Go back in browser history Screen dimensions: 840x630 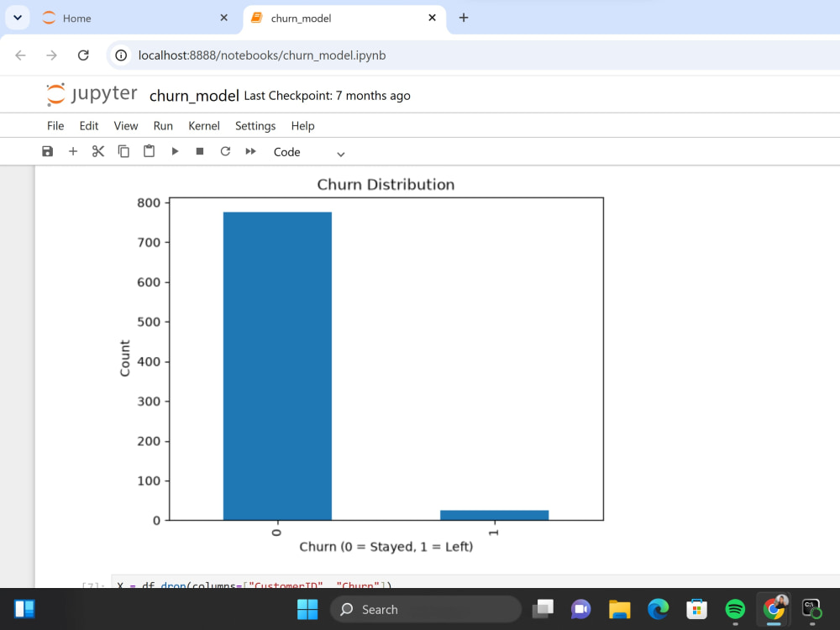point(20,55)
